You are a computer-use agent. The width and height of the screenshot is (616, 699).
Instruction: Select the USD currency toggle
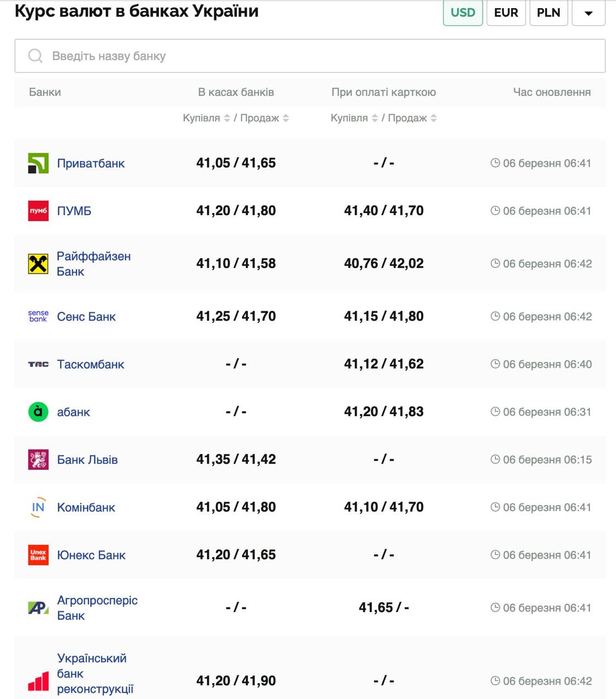(463, 13)
